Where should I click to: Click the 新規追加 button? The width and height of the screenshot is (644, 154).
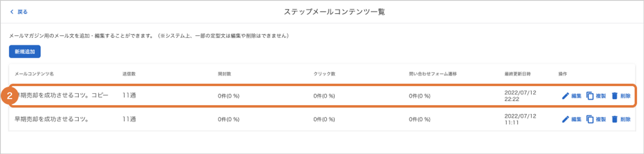(x=25, y=52)
